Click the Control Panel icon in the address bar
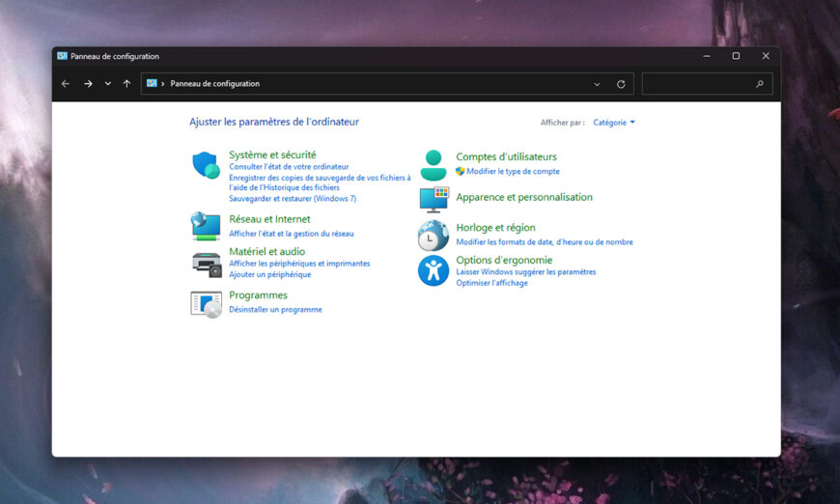The height and width of the screenshot is (504, 840). (x=152, y=84)
